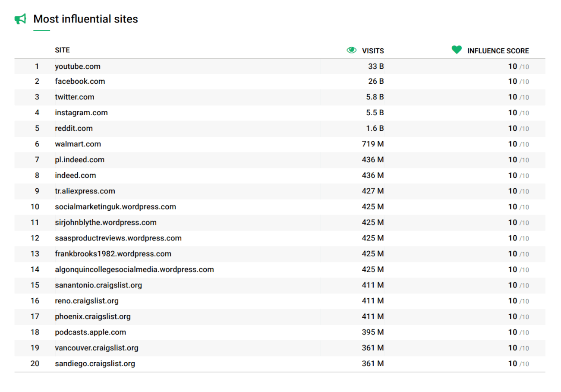Open reno.craigslist.org from the table
This screenshot has width=561, height=392.
87,301
